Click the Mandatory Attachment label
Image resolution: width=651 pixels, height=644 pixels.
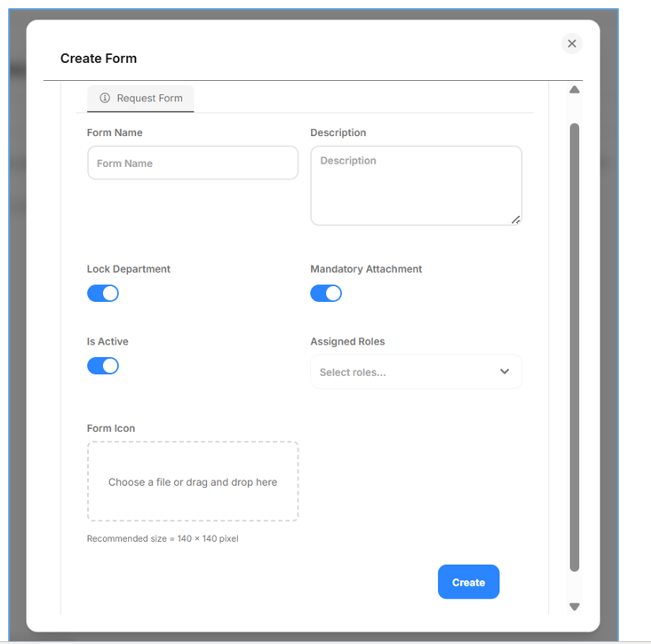[366, 269]
